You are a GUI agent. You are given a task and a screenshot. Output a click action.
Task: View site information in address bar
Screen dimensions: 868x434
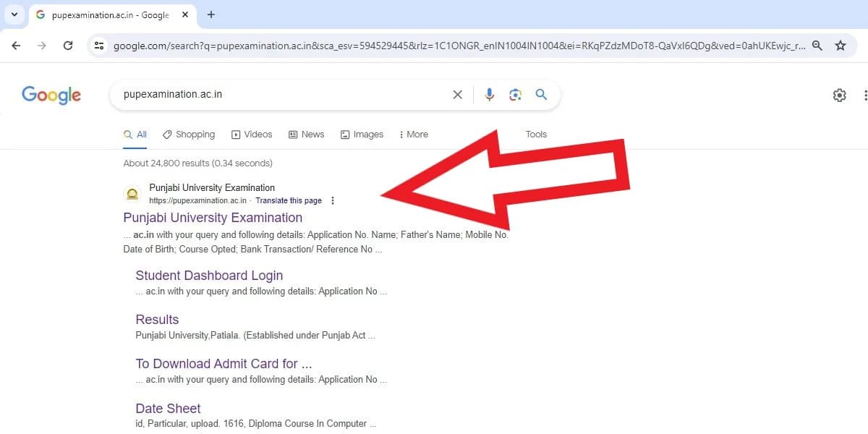click(x=100, y=46)
